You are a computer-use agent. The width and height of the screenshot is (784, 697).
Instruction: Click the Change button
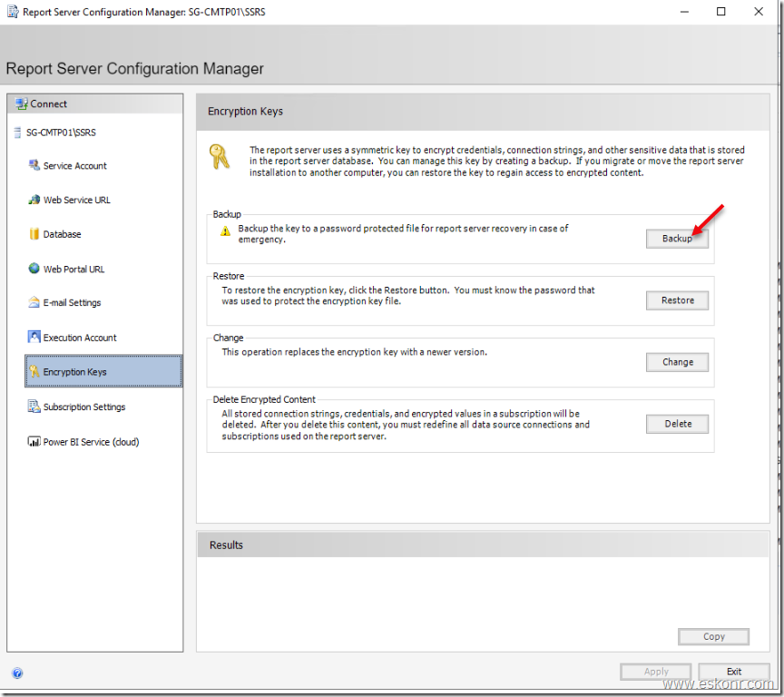[677, 362]
